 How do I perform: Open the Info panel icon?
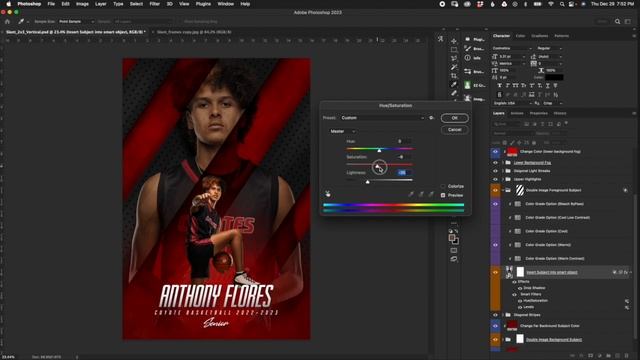pyautogui.click(x=468, y=58)
